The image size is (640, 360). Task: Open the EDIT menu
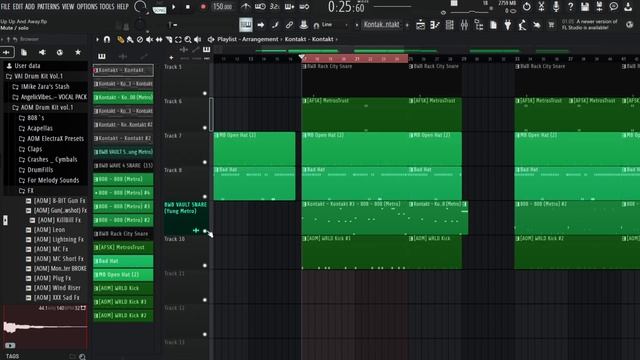coord(18,7)
